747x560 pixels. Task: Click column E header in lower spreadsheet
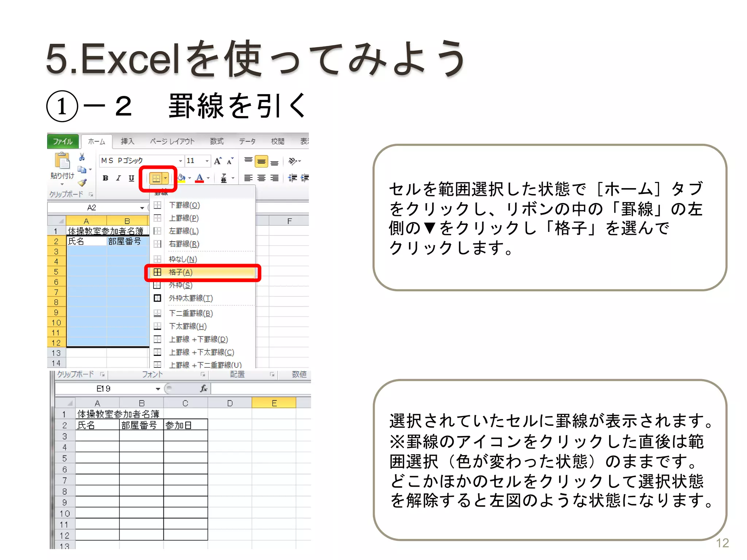click(x=274, y=403)
